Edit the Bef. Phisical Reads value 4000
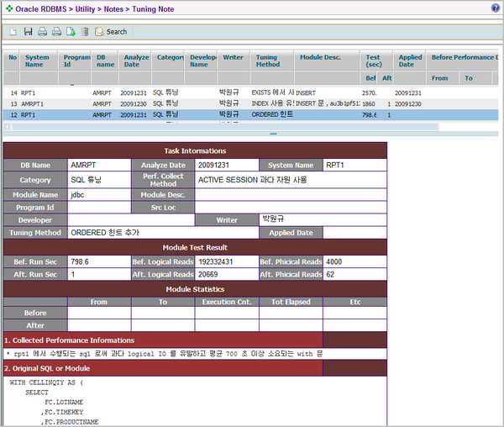The height and width of the screenshot is (427, 504). tap(354, 261)
